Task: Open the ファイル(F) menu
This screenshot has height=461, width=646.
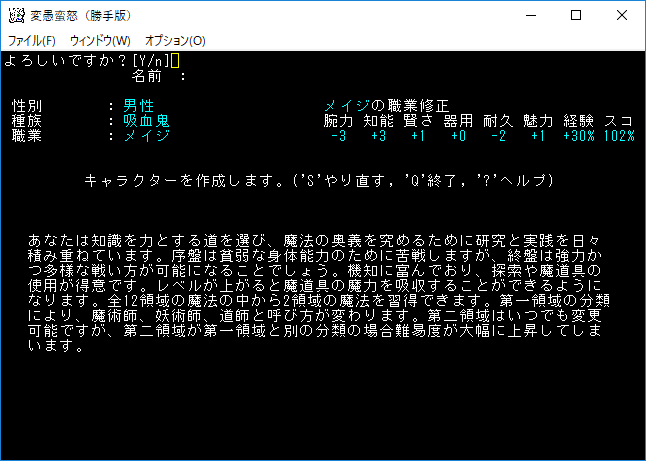Action: point(32,41)
